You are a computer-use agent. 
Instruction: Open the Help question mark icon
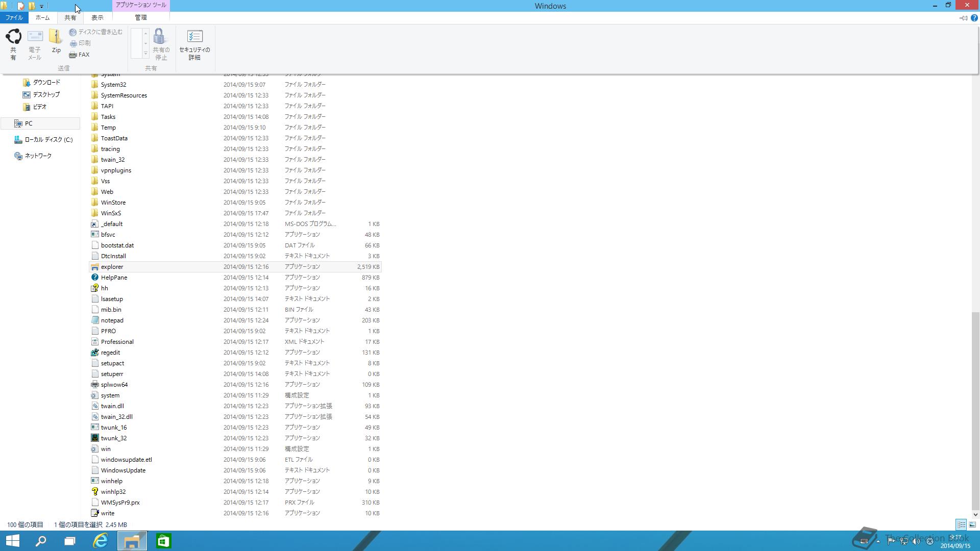974,18
